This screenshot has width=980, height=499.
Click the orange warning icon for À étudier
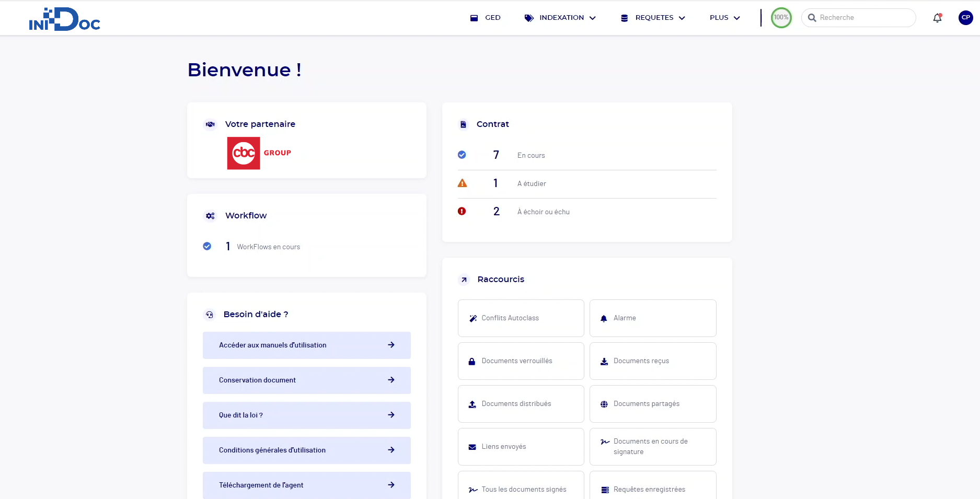[x=462, y=183]
